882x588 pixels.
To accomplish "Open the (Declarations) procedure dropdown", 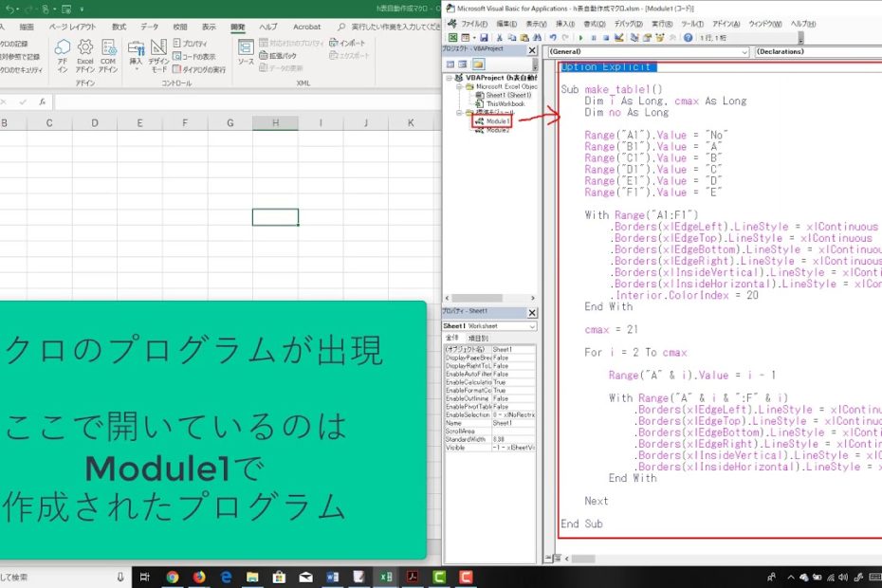I will click(816, 52).
